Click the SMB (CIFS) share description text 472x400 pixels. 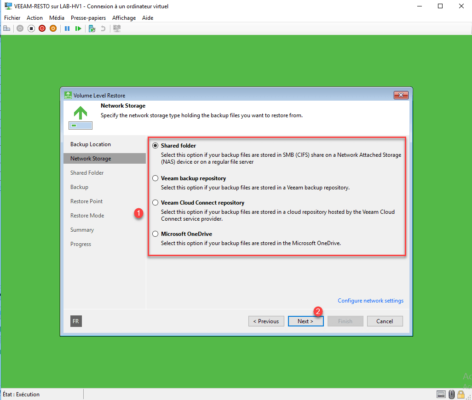[281, 158]
